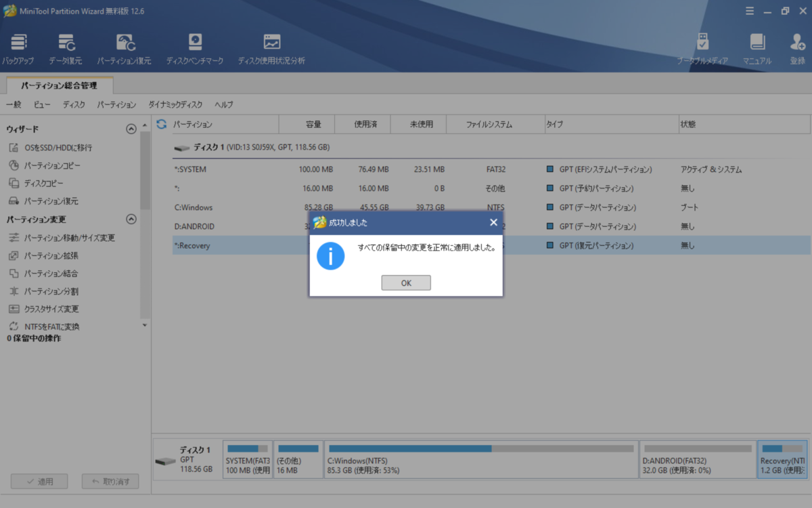Collapse the パーティション変更 section
Screen dimensions: 812x508
pyautogui.click(x=131, y=219)
